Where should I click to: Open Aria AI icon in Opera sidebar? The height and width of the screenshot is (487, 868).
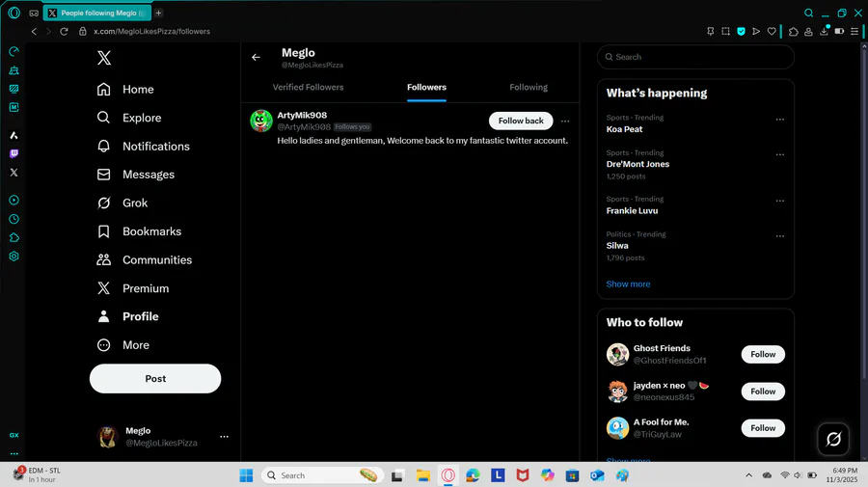14,135
